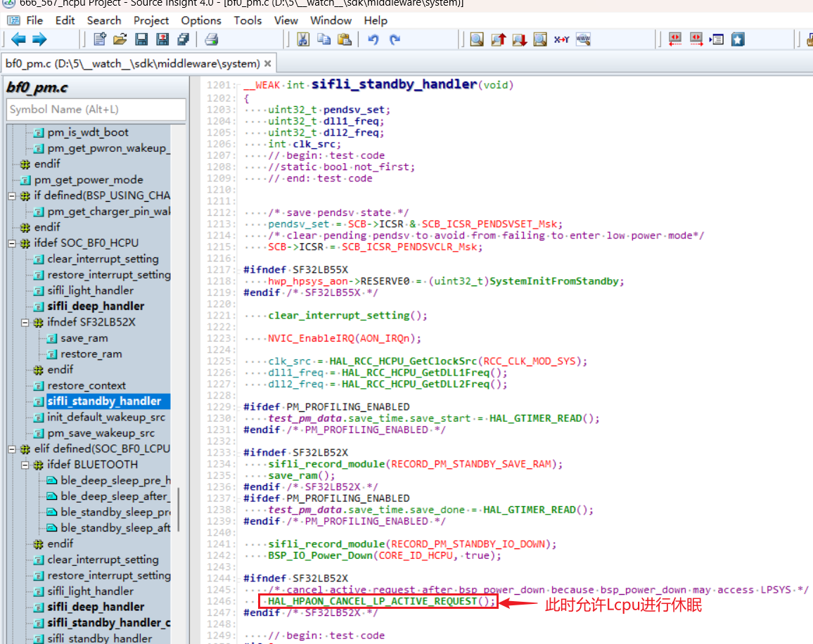The width and height of the screenshot is (813, 644).
Task: Click sifli_standby_handler function name in code
Action: [x=394, y=84]
